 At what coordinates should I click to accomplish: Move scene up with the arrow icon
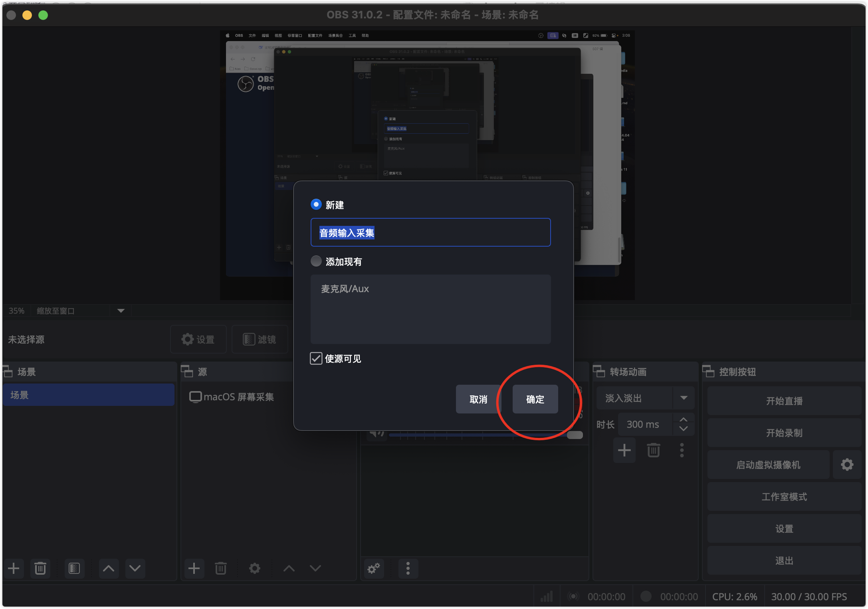tap(109, 568)
